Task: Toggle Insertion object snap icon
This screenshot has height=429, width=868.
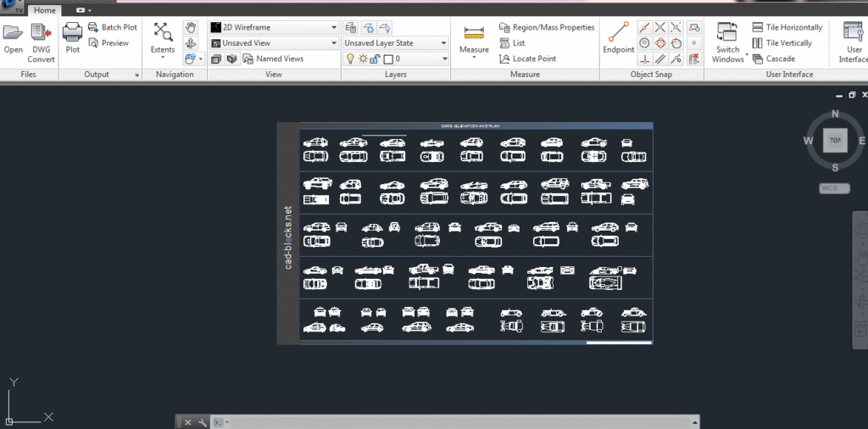Action: pyautogui.click(x=694, y=27)
